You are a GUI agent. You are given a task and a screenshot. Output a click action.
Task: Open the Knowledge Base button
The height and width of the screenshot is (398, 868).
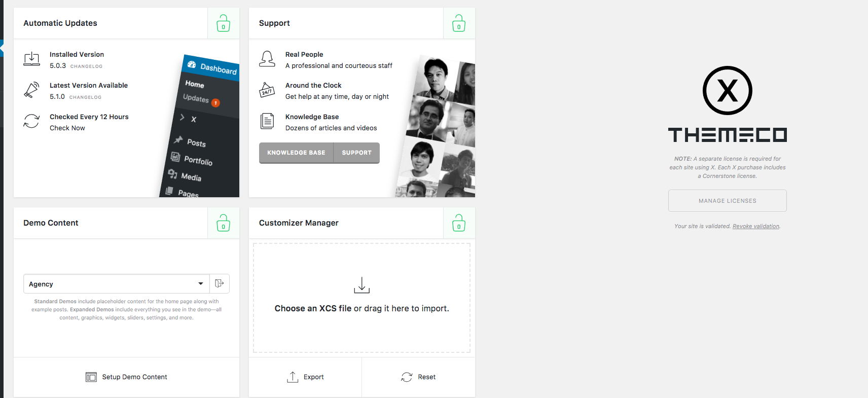(x=296, y=153)
